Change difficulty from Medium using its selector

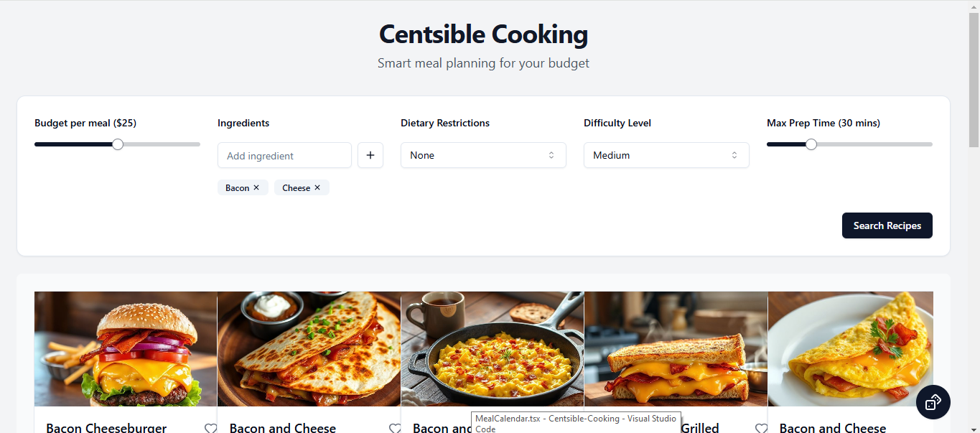coord(666,155)
